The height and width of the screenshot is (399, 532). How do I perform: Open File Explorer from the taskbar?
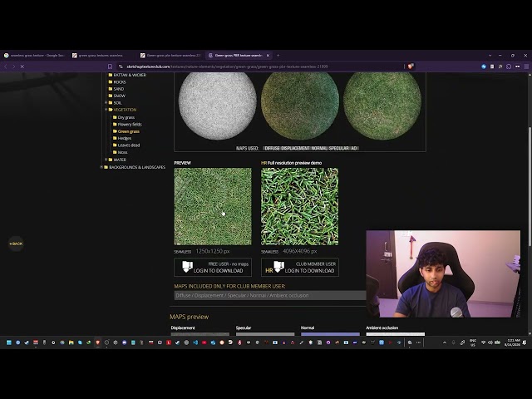click(71, 342)
